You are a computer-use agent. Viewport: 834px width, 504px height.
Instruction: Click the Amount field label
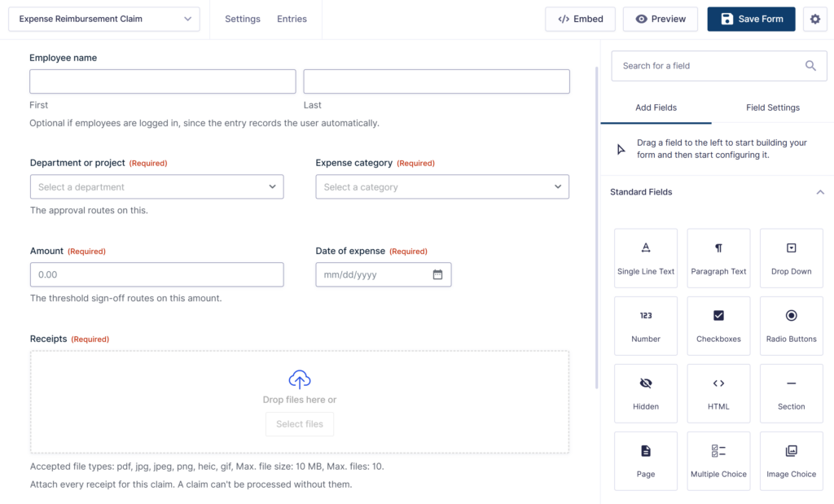[x=46, y=251]
